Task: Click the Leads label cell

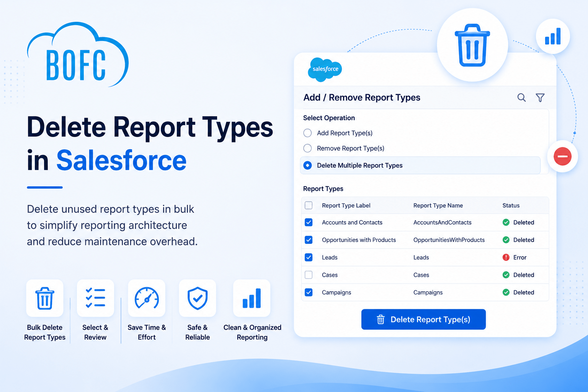Action: [x=330, y=257]
